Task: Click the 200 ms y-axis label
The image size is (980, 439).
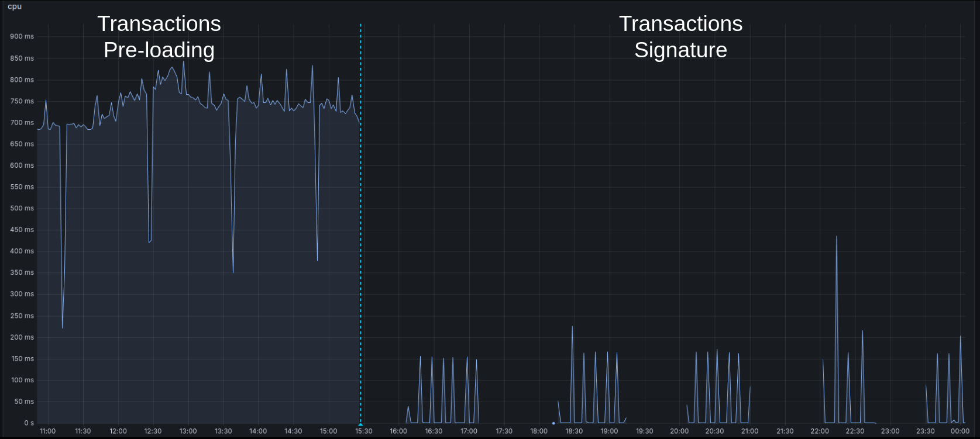Action: click(x=22, y=337)
